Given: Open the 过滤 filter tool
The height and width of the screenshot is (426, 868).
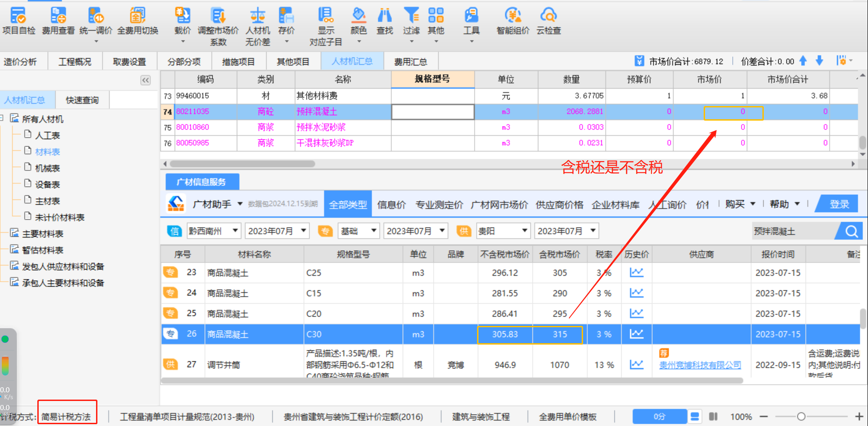Looking at the screenshot, I should 411,25.
